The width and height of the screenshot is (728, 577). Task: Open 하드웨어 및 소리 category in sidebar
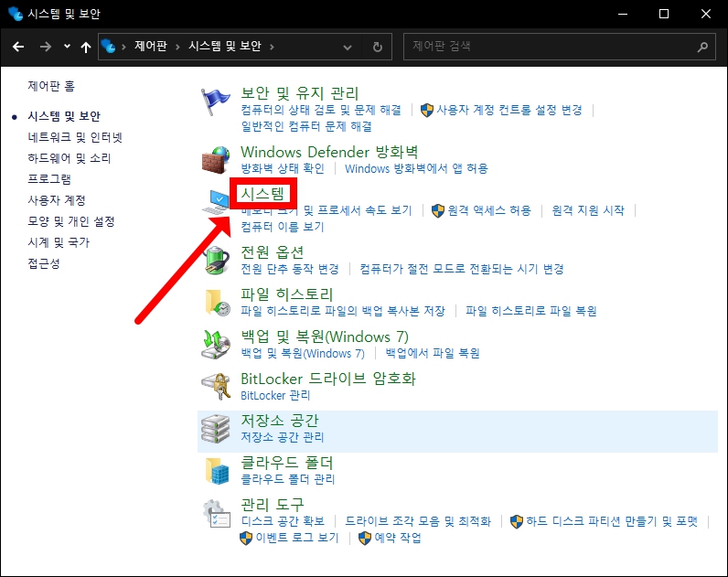[70, 158]
